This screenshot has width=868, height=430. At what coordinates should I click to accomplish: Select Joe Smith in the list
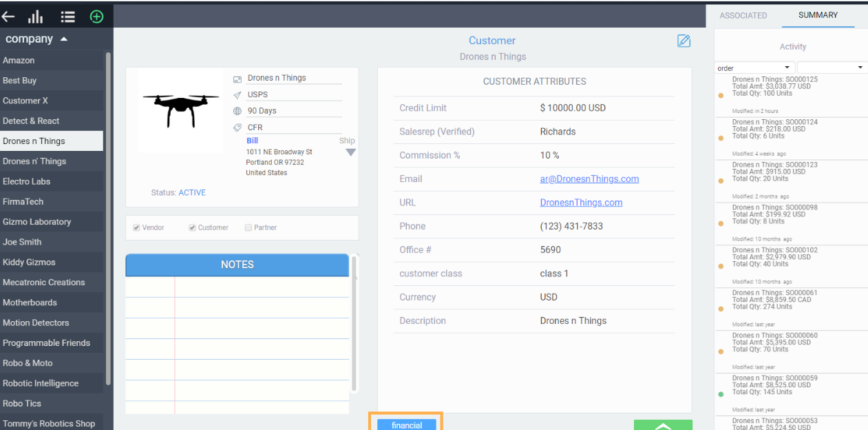pyautogui.click(x=52, y=242)
